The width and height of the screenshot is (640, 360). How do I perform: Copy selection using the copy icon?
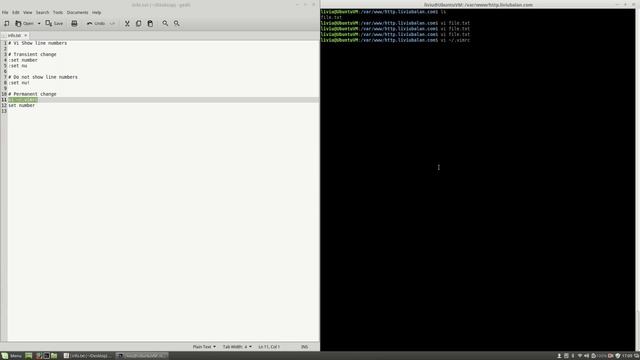(139, 24)
